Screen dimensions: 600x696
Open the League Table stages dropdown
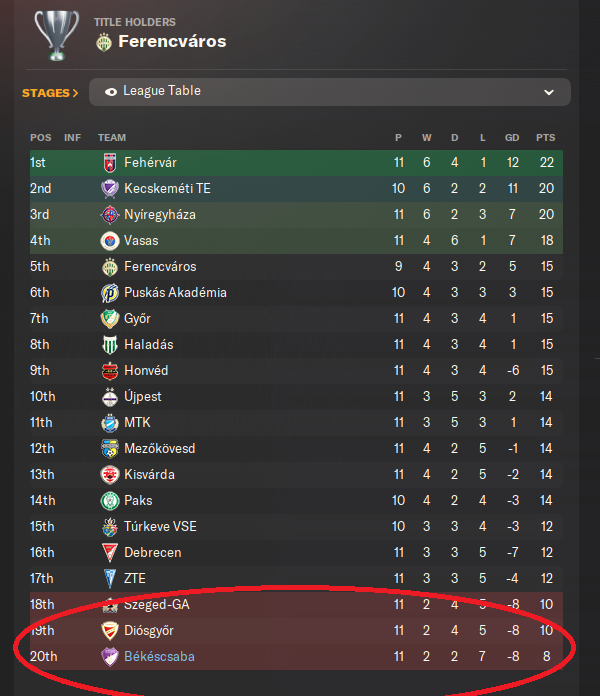(329, 92)
